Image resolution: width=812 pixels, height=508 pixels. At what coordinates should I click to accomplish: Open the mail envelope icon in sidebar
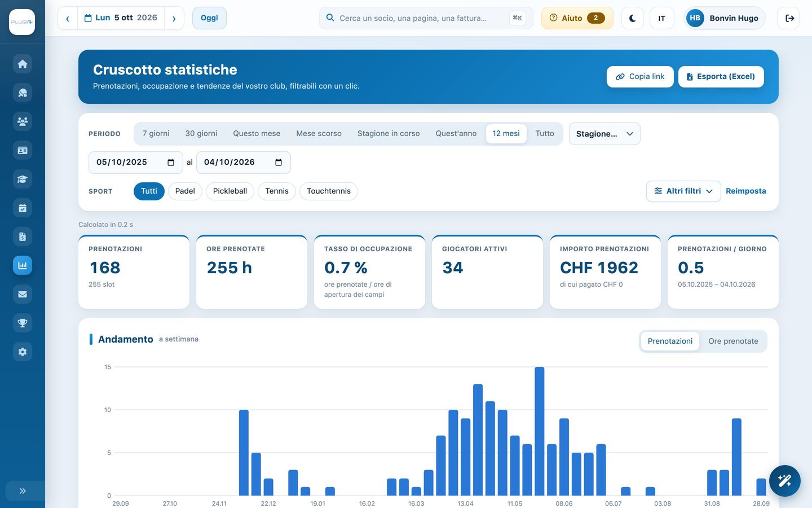click(x=23, y=294)
